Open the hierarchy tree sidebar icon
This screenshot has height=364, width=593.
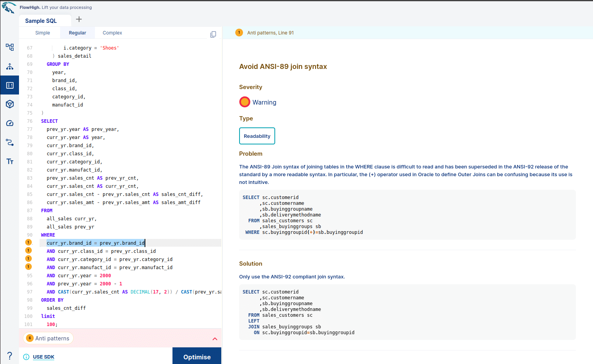(x=10, y=67)
